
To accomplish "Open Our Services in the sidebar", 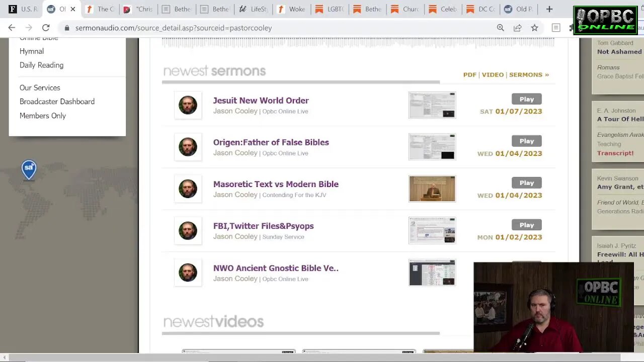I will [x=40, y=87].
